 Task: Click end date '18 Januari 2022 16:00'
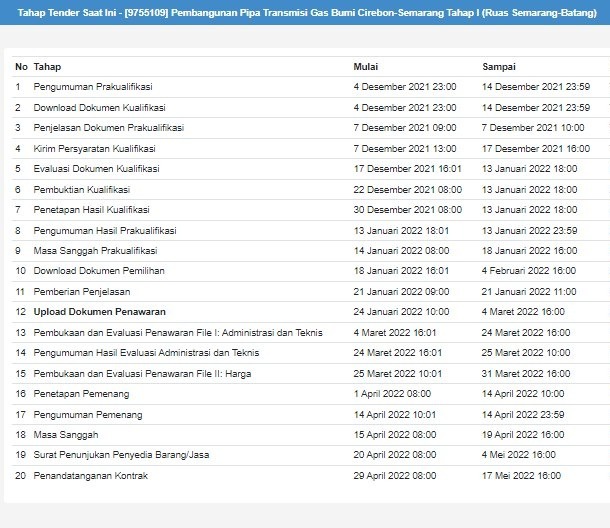pyautogui.click(x=529, y=251)
